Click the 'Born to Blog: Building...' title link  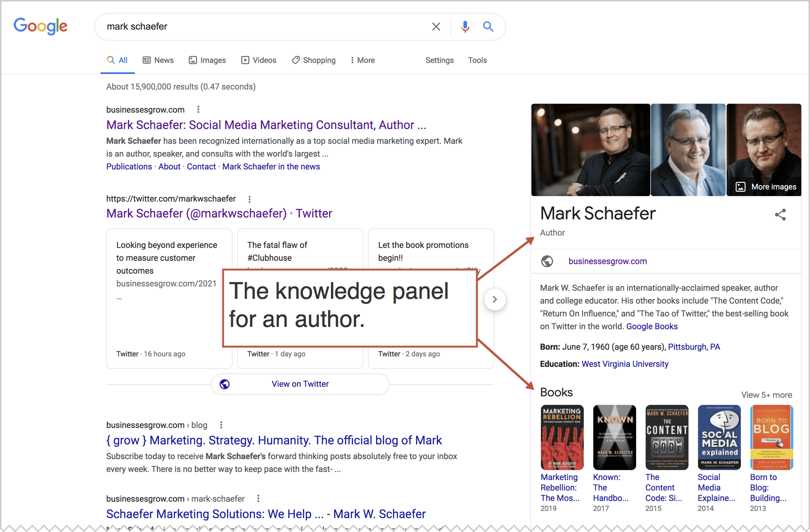pyautogui.click(x=768, y=488)
